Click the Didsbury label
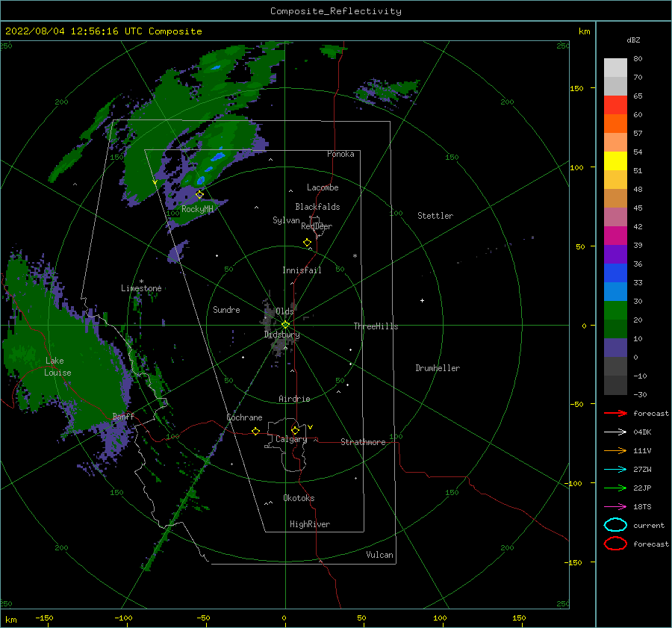 pyautogui.click(x=282, y=335)
